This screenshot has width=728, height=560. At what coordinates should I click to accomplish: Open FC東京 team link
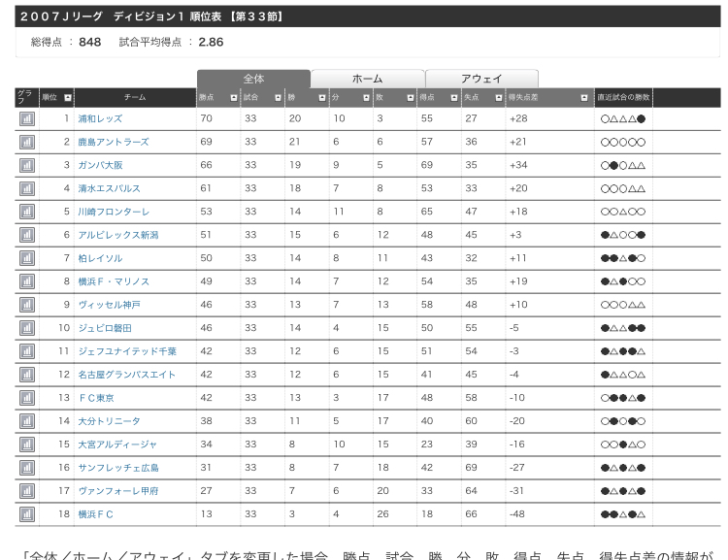(96, 398)
